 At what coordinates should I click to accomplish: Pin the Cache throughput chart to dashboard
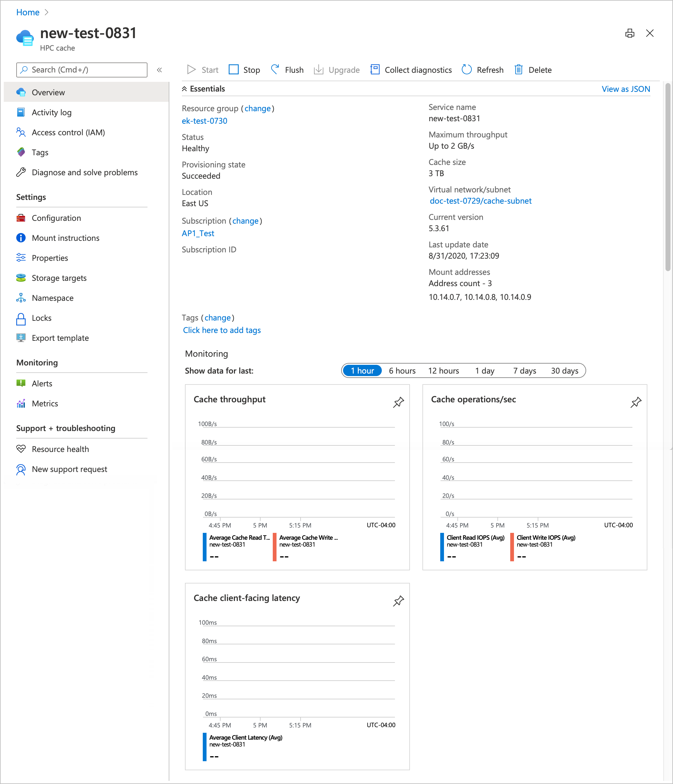(398, 402)
